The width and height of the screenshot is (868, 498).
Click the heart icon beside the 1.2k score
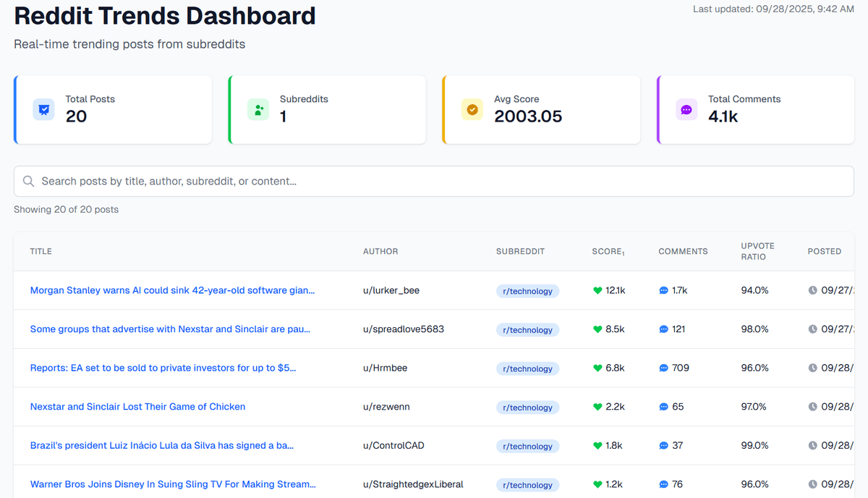coord(597,484)
